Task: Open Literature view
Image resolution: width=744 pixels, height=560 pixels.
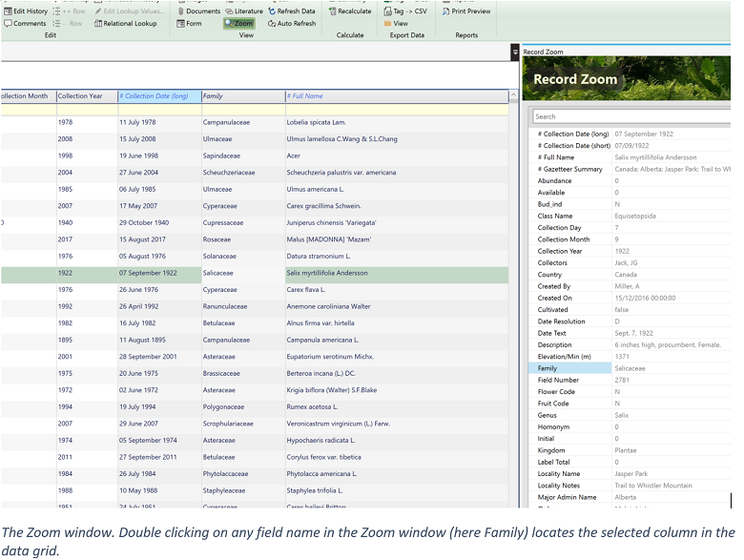Action: click(x=244, y=10)
